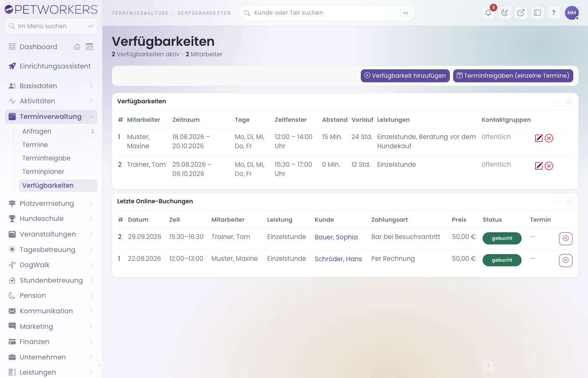Open customer Bauer, Sophia link

[x=336, y=237]
